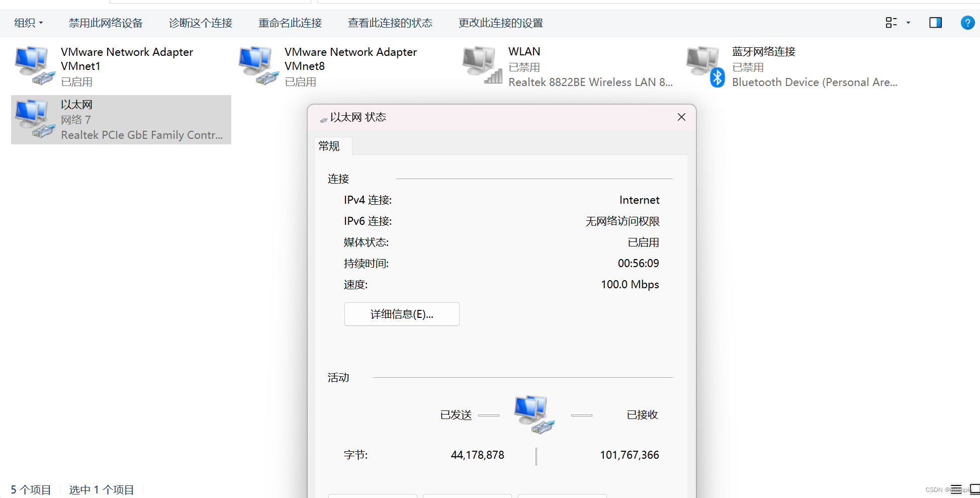
Task: Click the IPv4 连接 Internet value
Action: click(x=639, y=200)
